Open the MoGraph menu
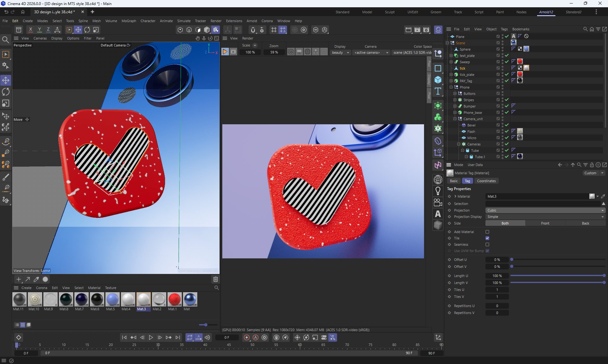This screenshot has width=608, height=364. [129, 21]
